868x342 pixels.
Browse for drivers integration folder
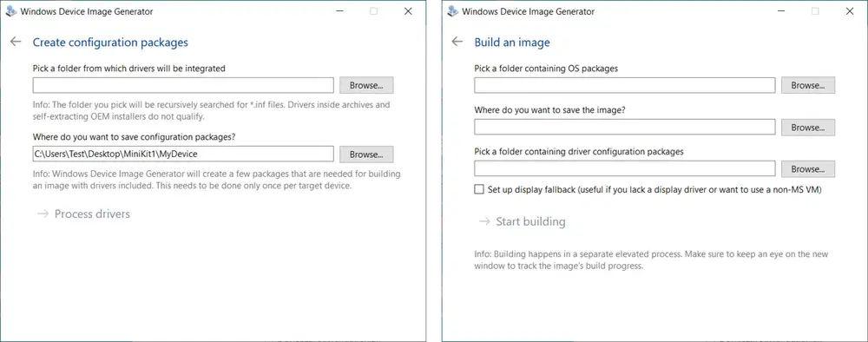point(366,85)
